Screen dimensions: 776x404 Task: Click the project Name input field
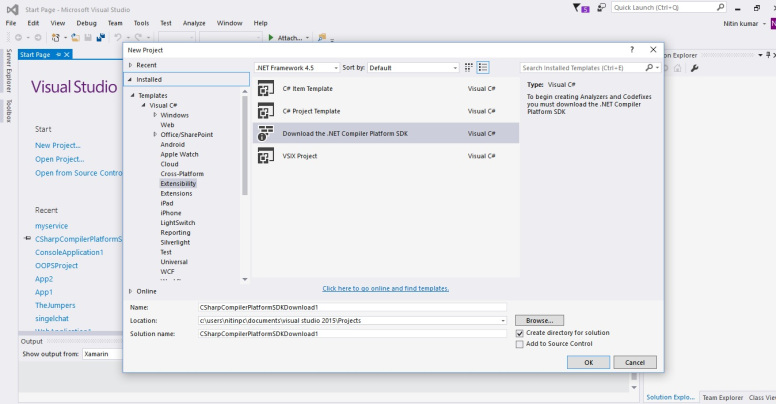click(x=352, y=307)
